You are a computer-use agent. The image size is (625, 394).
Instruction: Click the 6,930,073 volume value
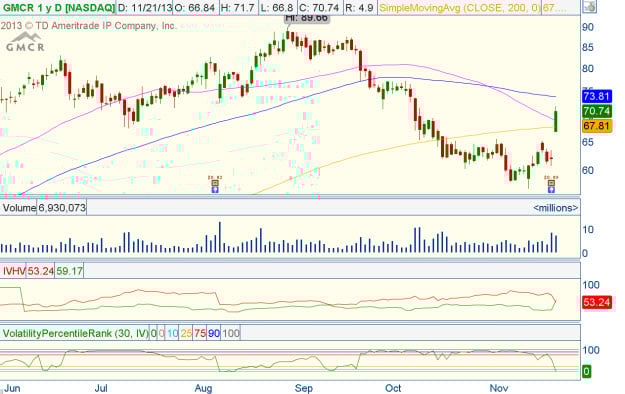pos(62,208)
